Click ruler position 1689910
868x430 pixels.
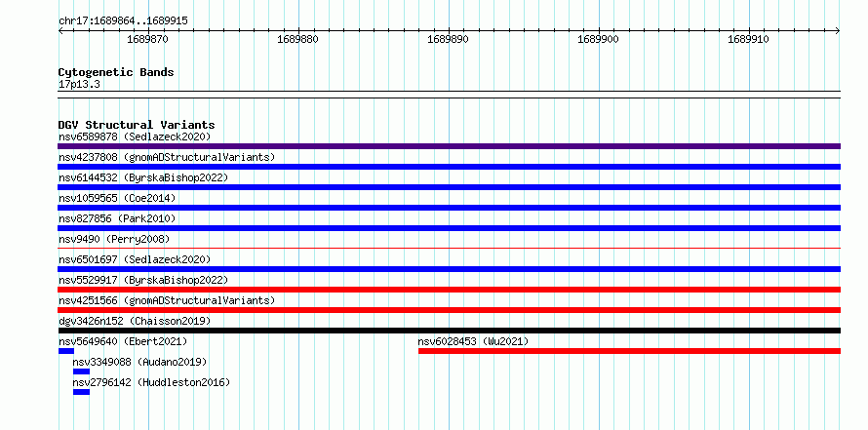pyautogui.click(x=748, y=39)
